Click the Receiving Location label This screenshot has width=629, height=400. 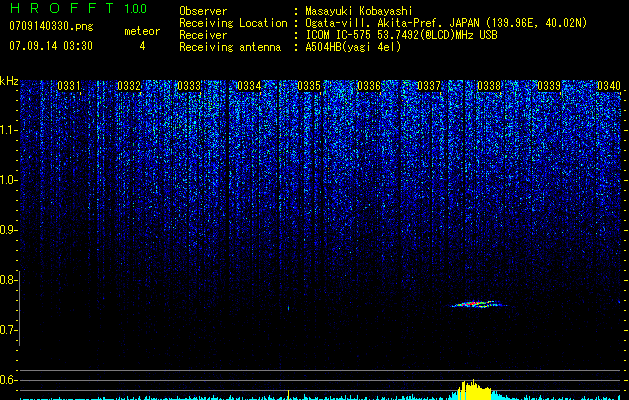click(233, 23)
